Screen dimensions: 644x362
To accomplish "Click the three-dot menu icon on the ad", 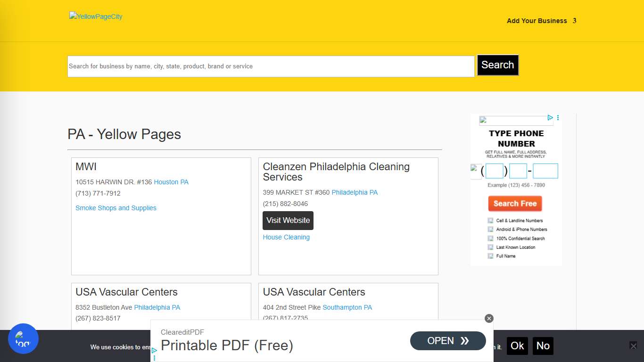I will [558, 117].
